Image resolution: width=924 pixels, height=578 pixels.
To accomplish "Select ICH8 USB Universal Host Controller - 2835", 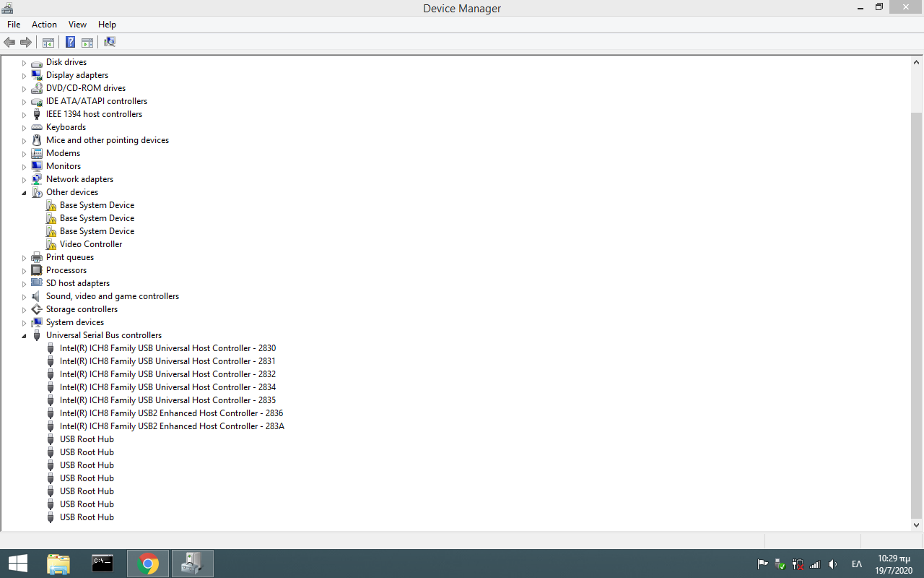I will pyautogui.click(x=167, y=400).
